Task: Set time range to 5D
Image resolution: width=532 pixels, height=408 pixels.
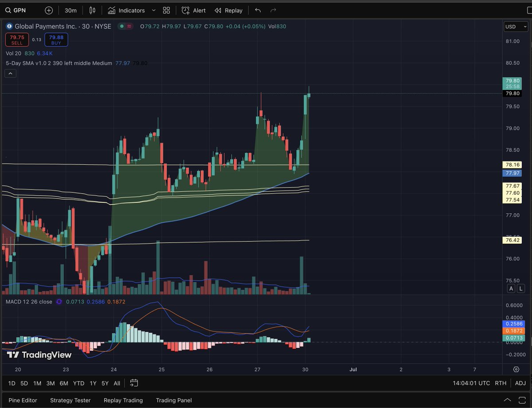Action: pos(24,383)
